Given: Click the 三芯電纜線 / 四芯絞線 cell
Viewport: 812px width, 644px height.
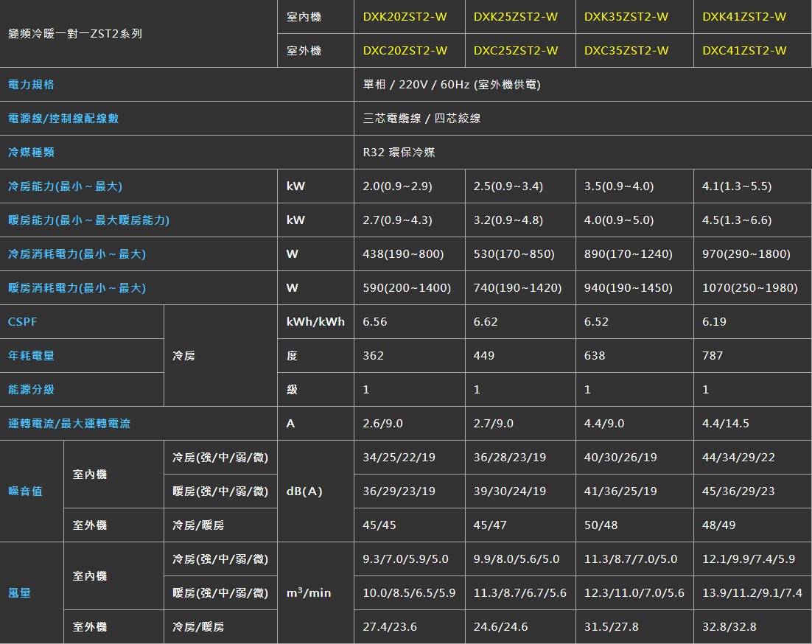Looking at the screenshot, I should pos(421,119).
